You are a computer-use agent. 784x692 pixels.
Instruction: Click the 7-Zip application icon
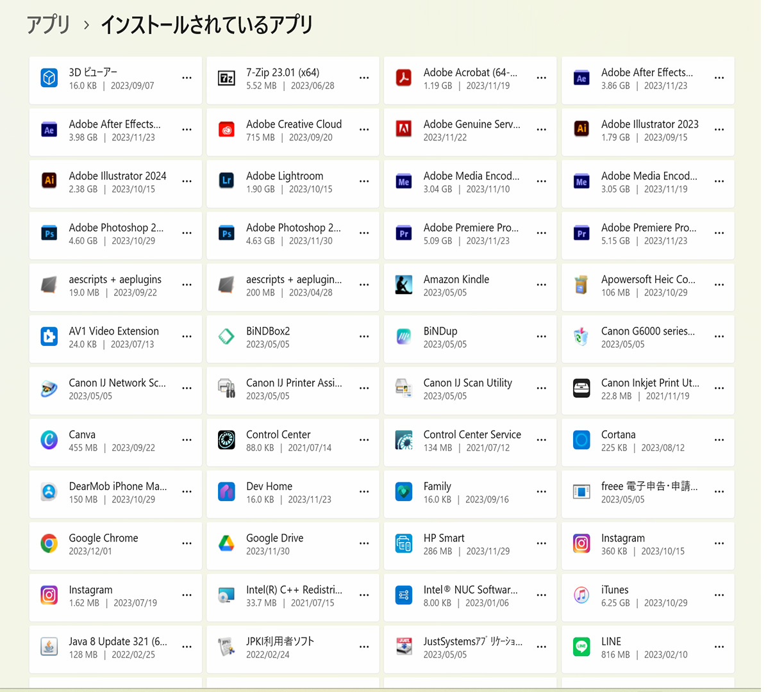point(226,78)
